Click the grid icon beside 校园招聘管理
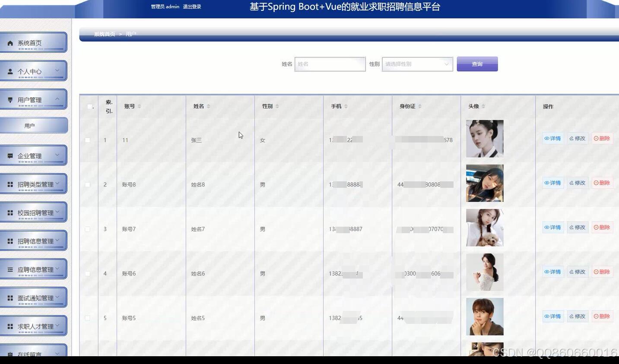The width and height of the screenshot is (619, 364). [10, 213]
